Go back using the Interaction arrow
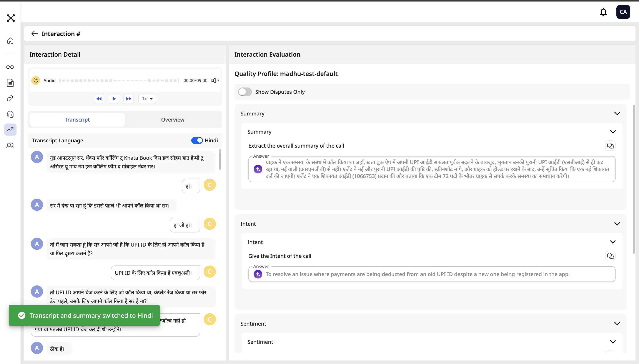The image size is (639, 364). point(35,34)
